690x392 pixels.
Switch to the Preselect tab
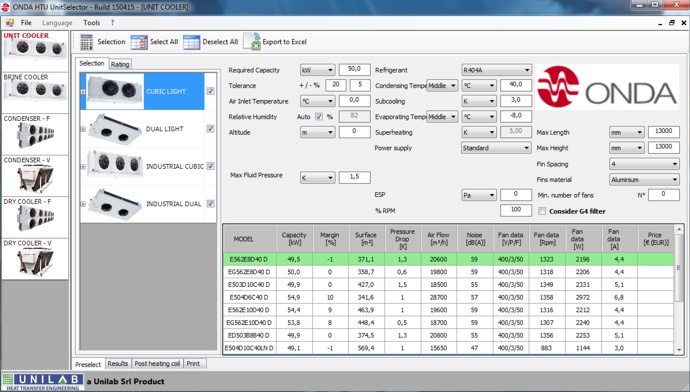click(88, 364)
